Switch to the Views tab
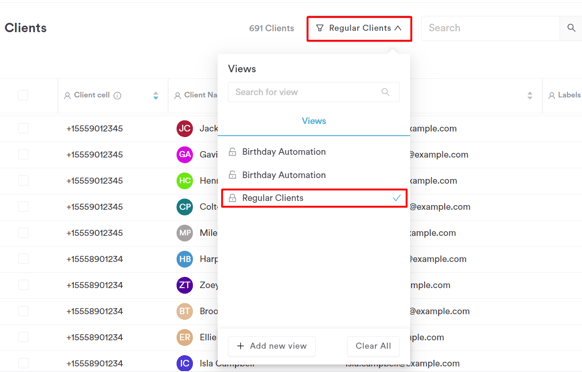 tap(314, 121)
